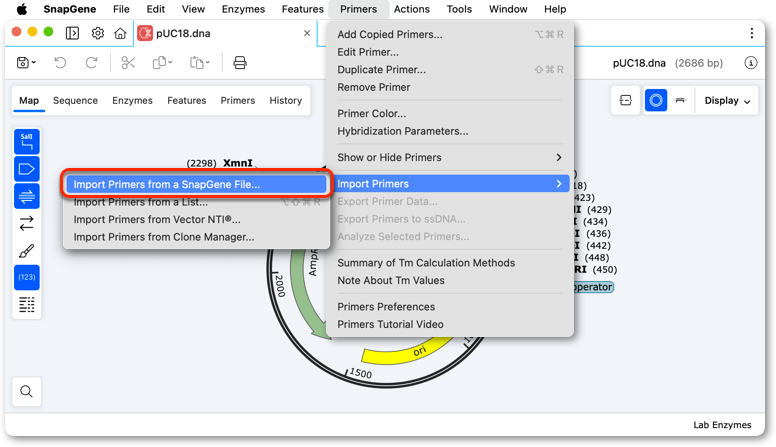This screenshot has width=776, height=447.
Task: Open the Tools menu
Action: (x=459, y=9)
